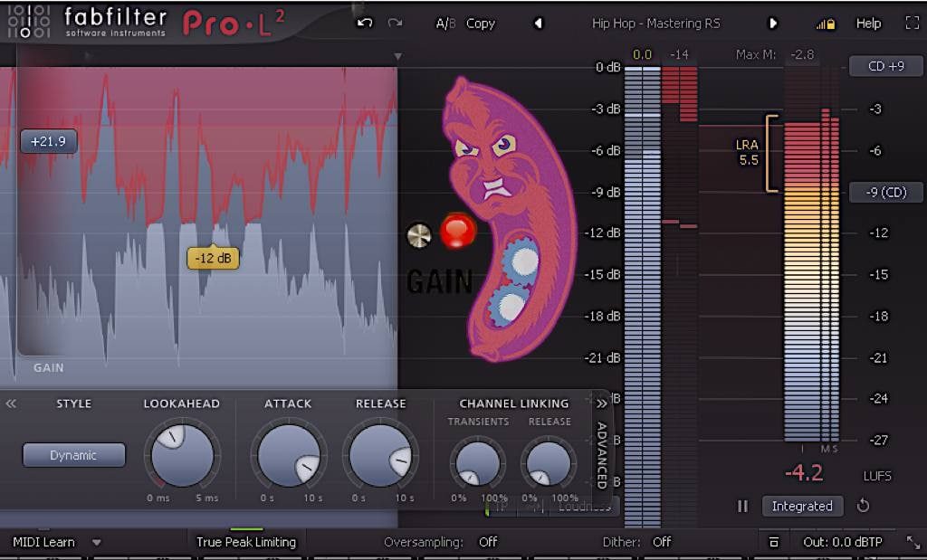This screenshot has width=927, height=560.
Task: Click the -12 dB gain reduction label
Action: (x=213, y=258)
